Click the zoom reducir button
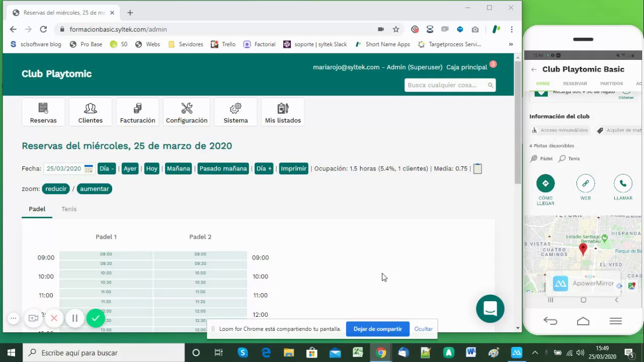644x362 pixels. click(56, 189)
